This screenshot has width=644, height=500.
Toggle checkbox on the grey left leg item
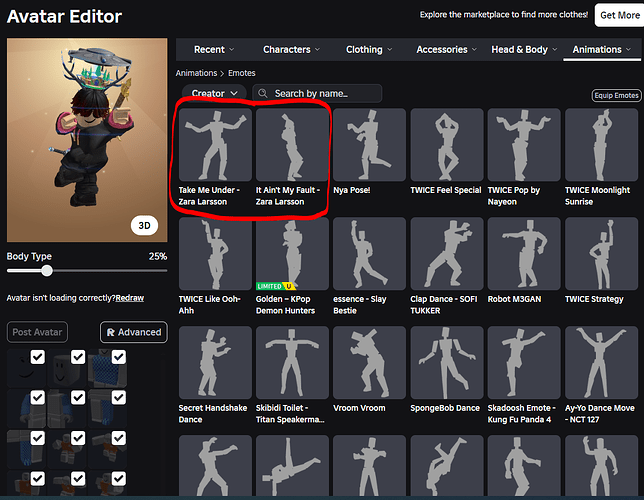pos(78,397)
